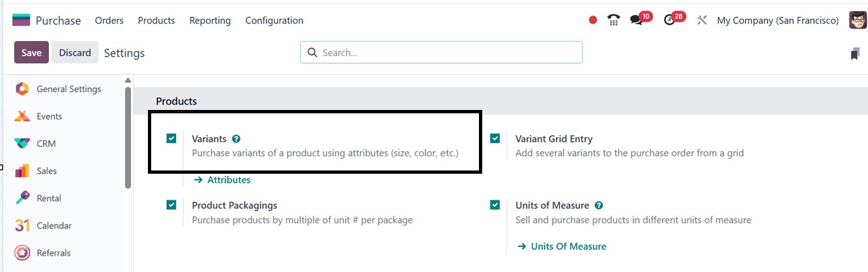
Task: Open the company switcher My Company
Action: click(x=777, y=20)
